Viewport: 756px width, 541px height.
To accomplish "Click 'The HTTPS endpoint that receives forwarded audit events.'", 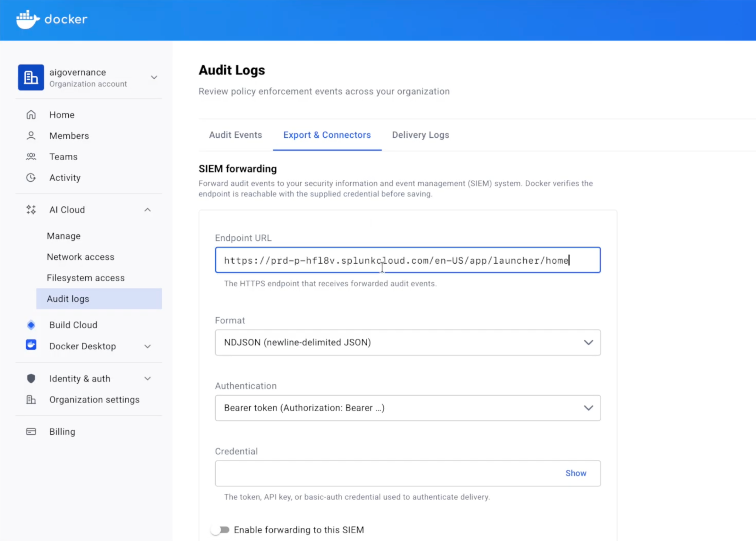I will pos(330,284).
